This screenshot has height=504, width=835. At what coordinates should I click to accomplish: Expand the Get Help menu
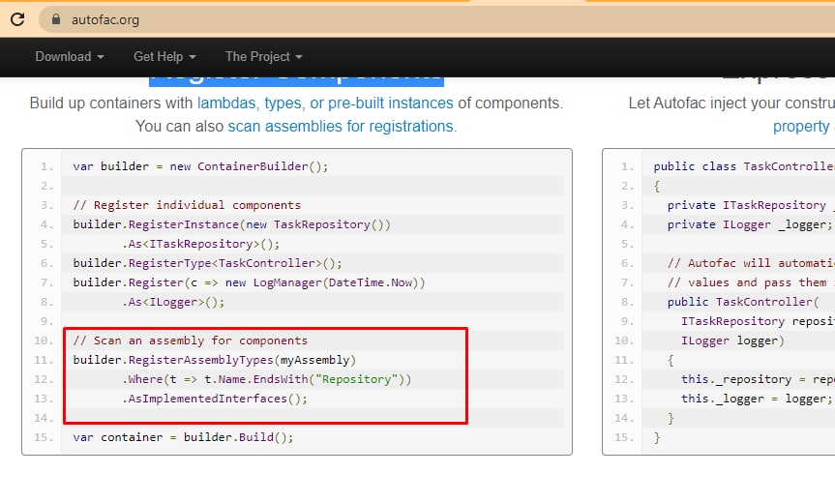pos(164,56)
